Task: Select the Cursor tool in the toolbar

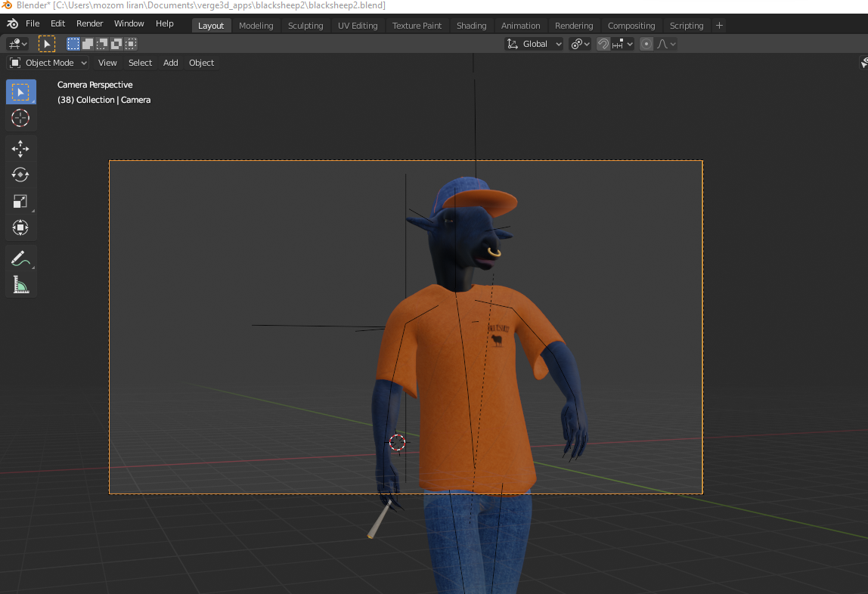Action: (x=20, y=118)
